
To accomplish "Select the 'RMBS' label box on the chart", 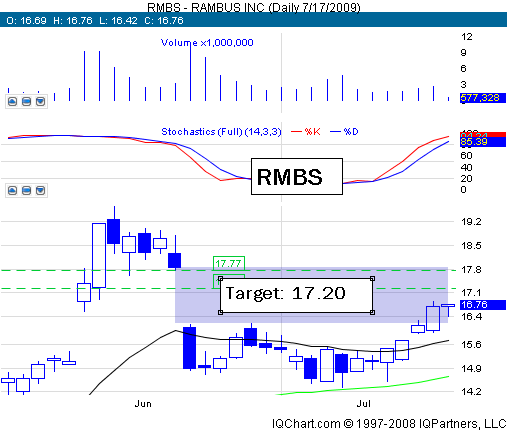I will point(297,176).
